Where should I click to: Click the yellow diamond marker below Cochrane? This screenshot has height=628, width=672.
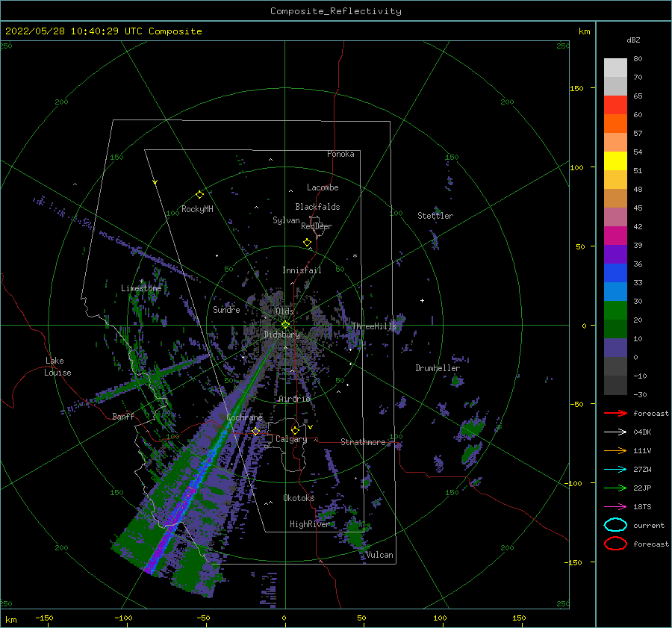pyautogui.click(x=256, y=431)
